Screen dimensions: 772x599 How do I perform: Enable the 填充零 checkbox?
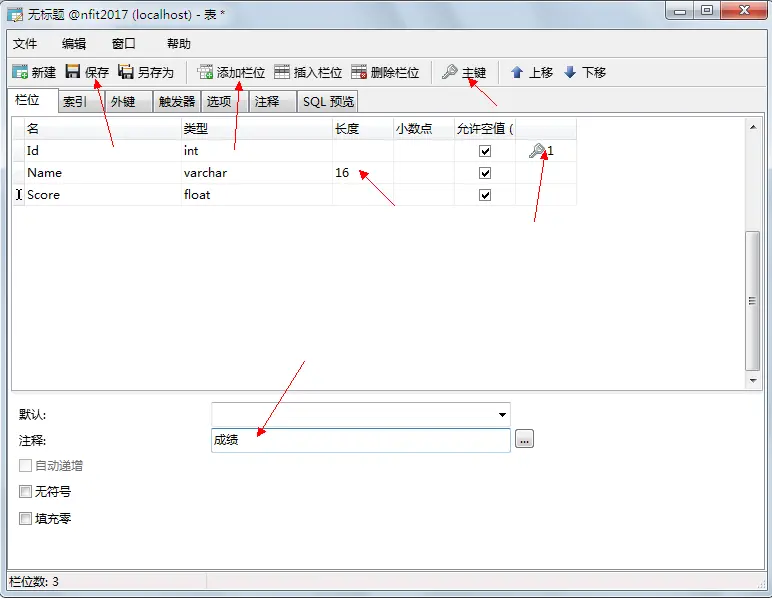pos(25,518)
